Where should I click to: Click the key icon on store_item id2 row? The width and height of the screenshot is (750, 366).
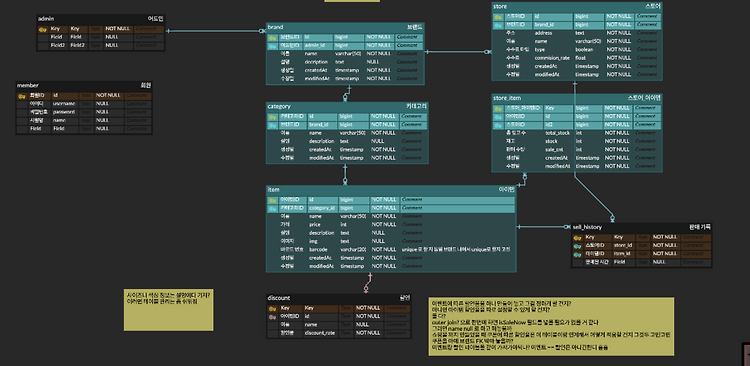pos(498,125)
